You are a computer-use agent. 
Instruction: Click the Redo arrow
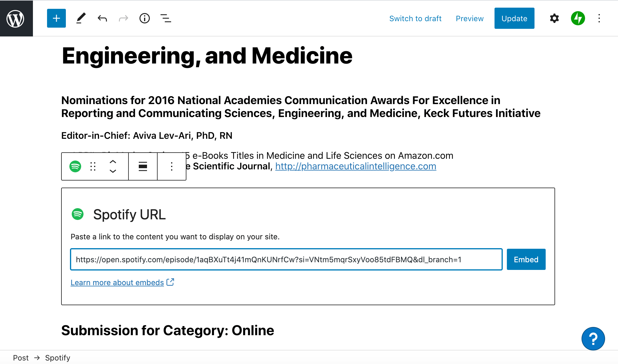click(123, 19)
